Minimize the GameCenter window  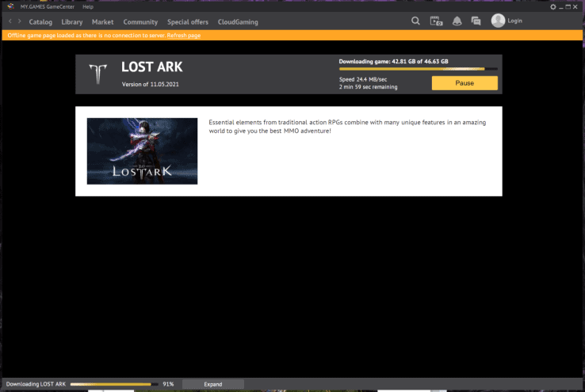[x=560, y=7]
